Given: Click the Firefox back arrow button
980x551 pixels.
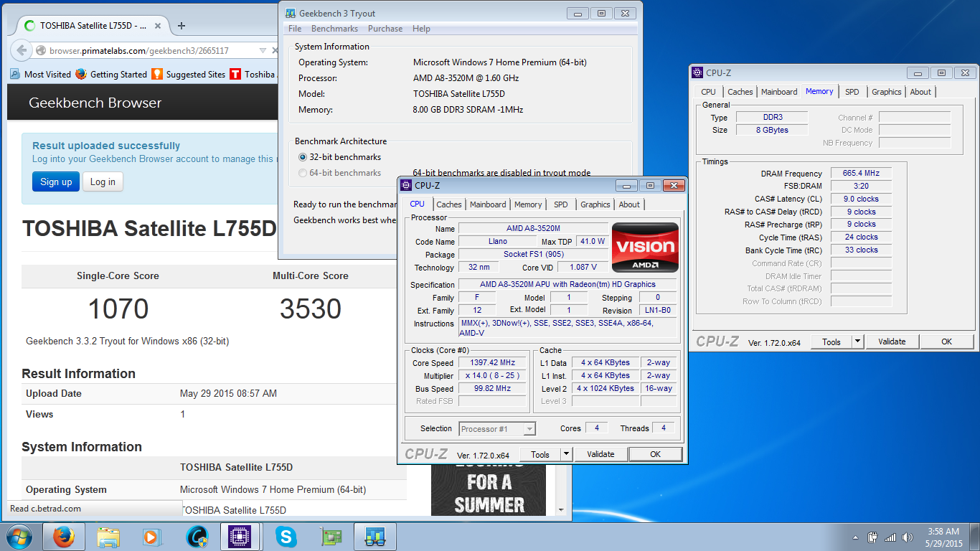Looking at the screenshot, I should tap(21, 50).
